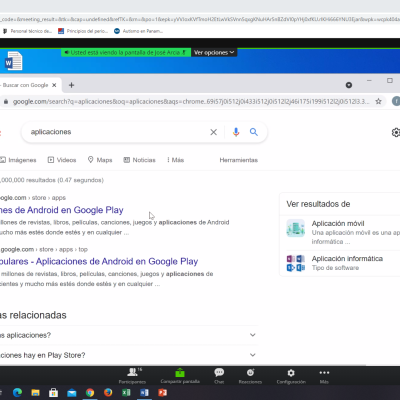Screen dimensions: 400x400
Task: Click the Aplicación informática thumbnail image
Action: tap(296, 263)
